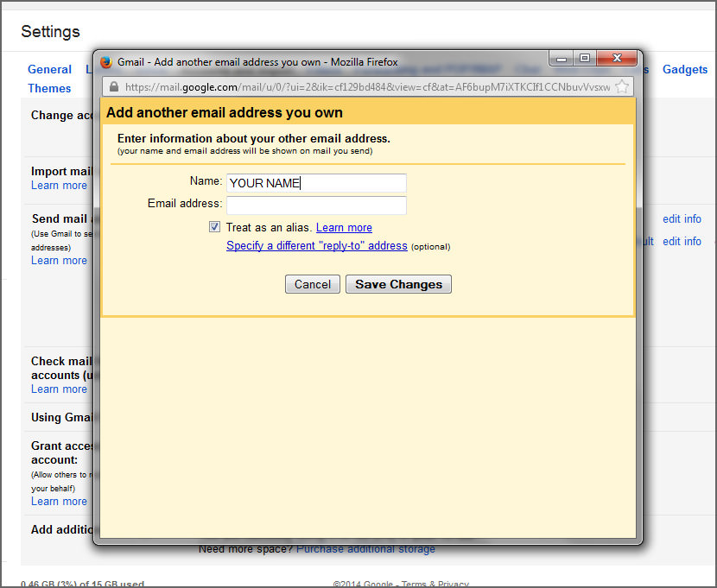Click Learn more under Check mail accounts
This screenshot has width=717, height=588.
tap(59, 389)
